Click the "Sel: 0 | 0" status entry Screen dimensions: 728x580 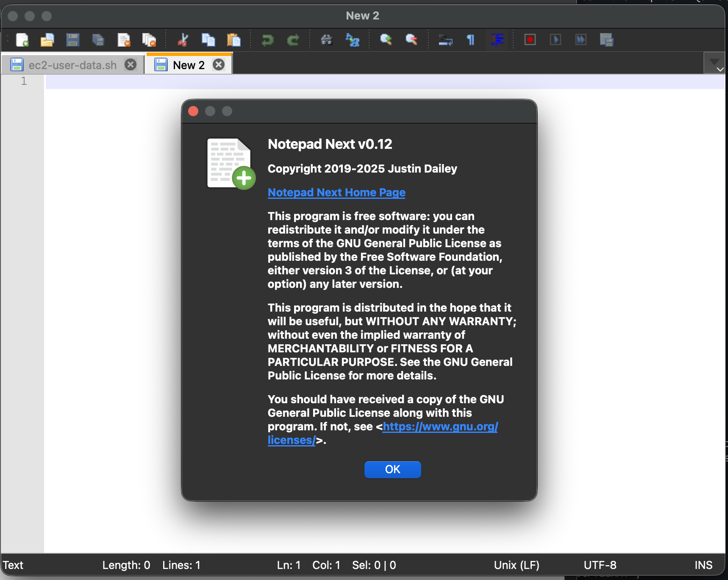click(x=374, y=565)
